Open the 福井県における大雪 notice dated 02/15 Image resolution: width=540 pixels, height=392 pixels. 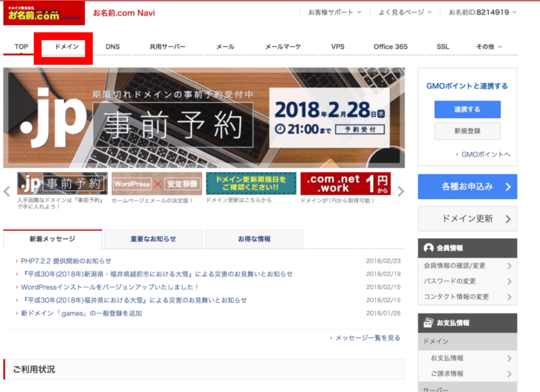click(134, 300)
